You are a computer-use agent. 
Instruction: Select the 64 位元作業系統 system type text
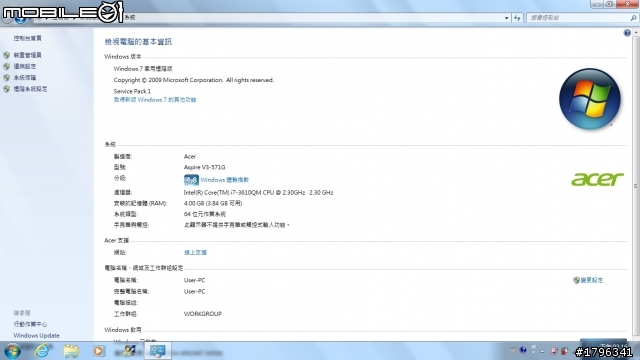[204, 214]
